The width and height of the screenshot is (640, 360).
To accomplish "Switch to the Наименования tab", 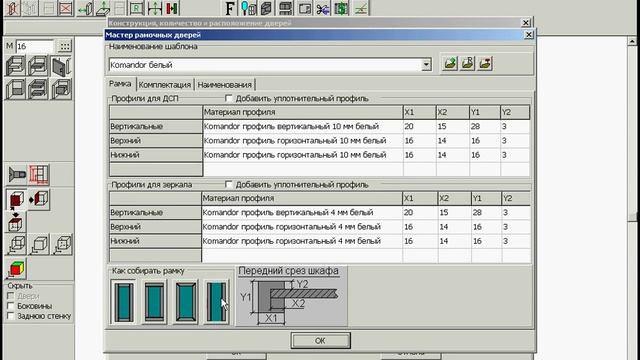I will 224,85.
